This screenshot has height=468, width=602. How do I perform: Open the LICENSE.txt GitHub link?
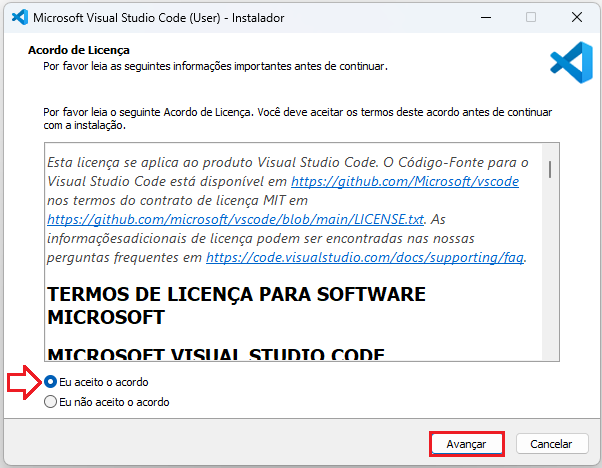tap(236, 219)
